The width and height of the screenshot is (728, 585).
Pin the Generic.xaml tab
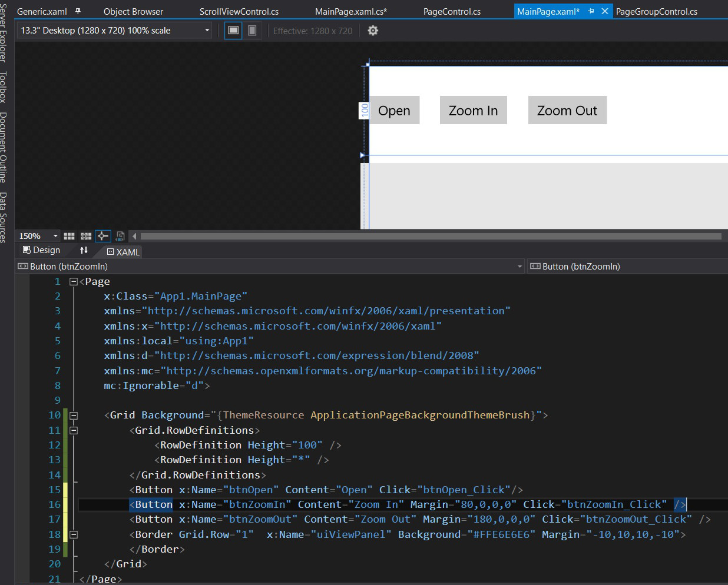(x=78, y=11)
